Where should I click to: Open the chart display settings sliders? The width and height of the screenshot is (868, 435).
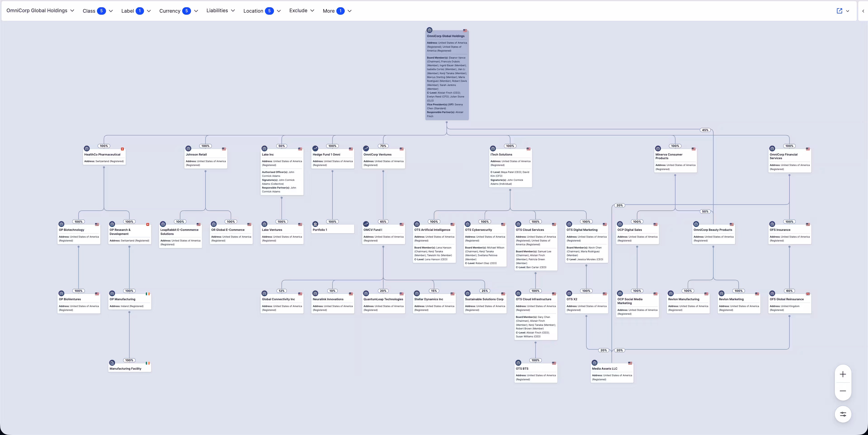(843, 414)
